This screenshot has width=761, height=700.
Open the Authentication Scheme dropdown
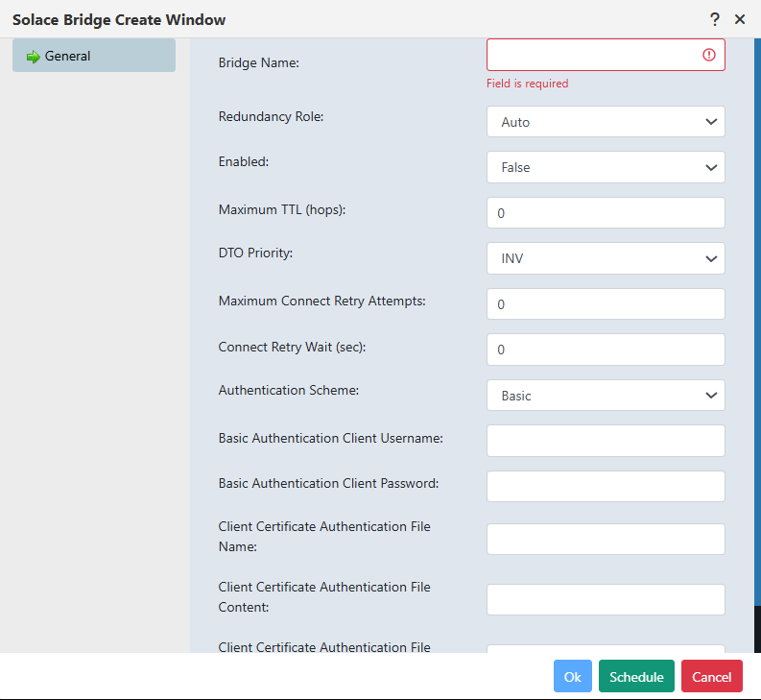(x=606, y=396)
